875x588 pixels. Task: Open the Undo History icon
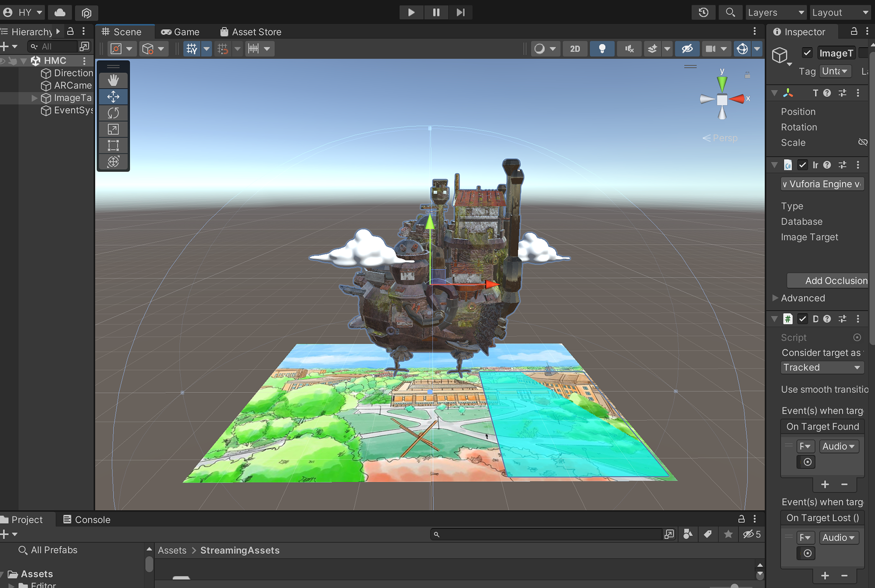[x=703, y=12]
